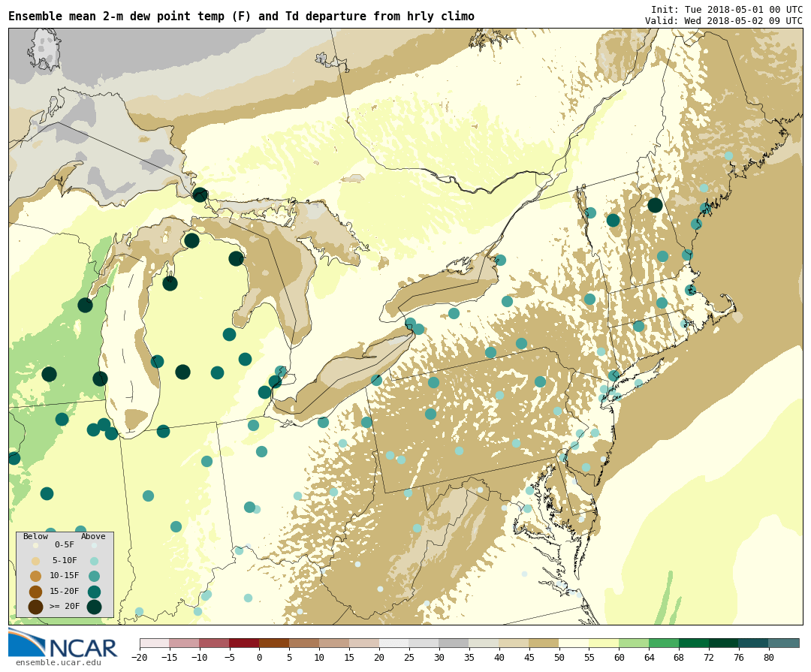Click the 'Above' legend column header
The image size is (811, 672).
[x=93, y=536]
